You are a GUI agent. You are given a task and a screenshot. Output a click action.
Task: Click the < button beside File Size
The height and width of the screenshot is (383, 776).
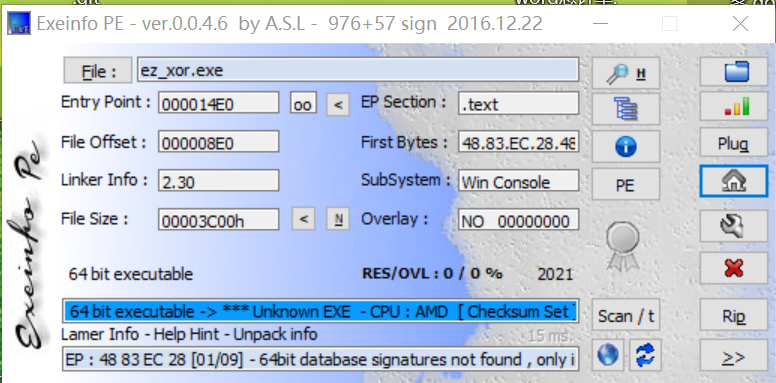[x=303, y=219]
